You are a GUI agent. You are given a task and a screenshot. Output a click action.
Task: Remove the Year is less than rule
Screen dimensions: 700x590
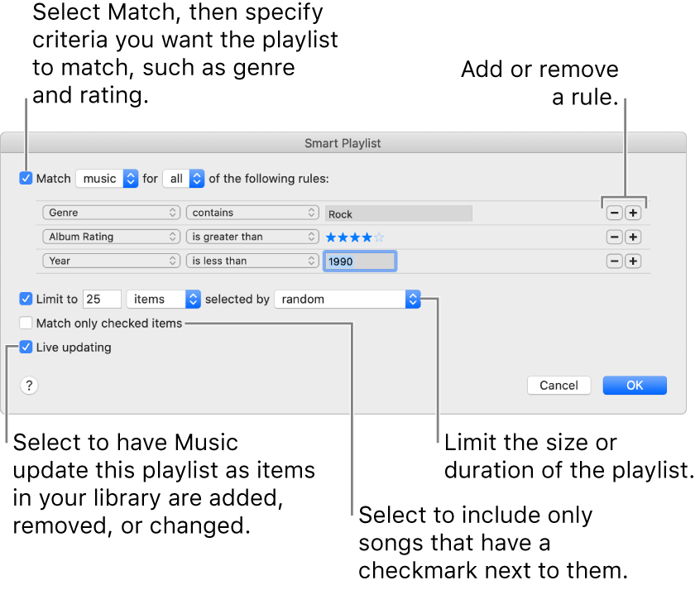coord(614,261)
